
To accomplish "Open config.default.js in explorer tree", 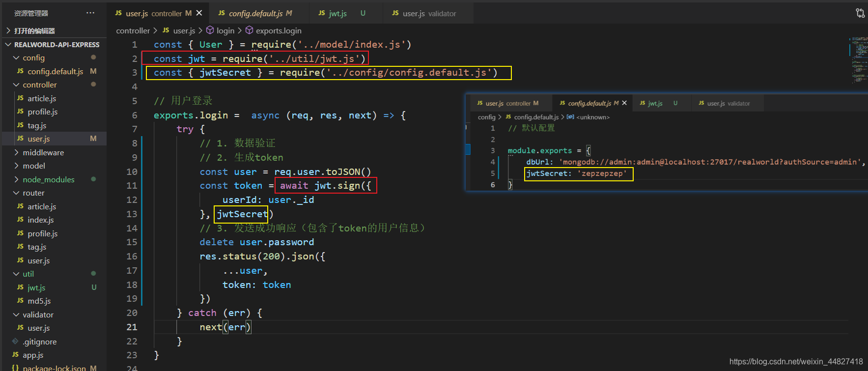I will point(55,71).
